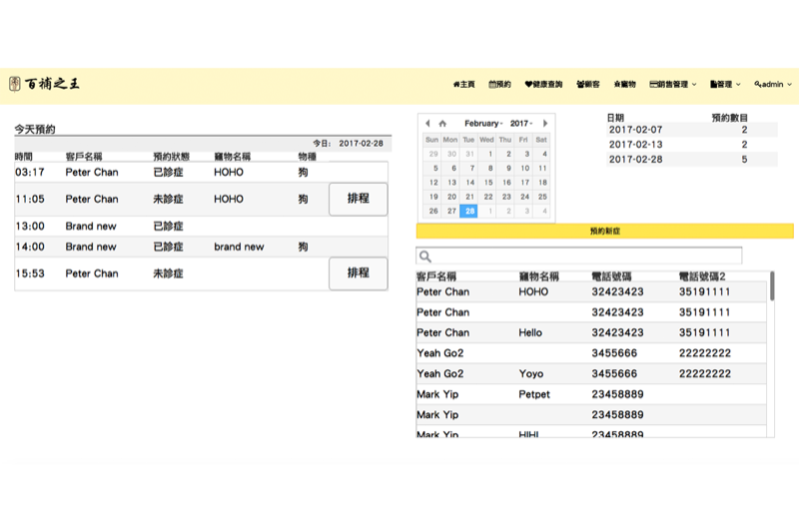Click the 排程 button for 11:05 appointment

click(359, 199)
